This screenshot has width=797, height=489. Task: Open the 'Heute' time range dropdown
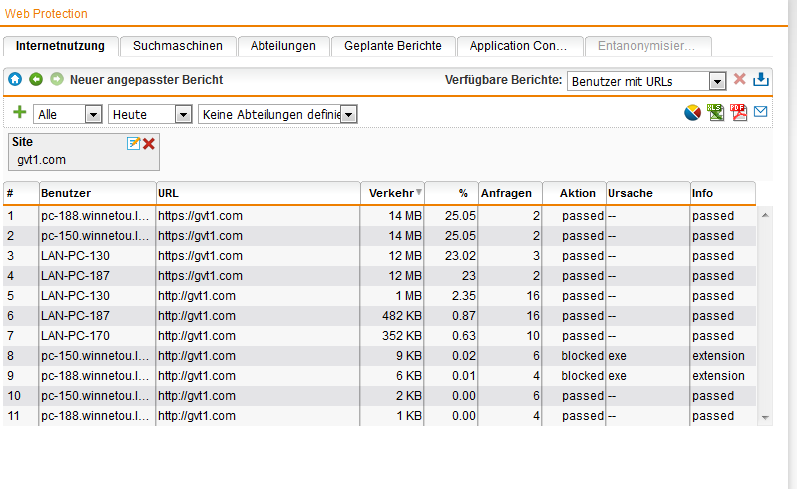pyautogui.click(x=182, y=115)
